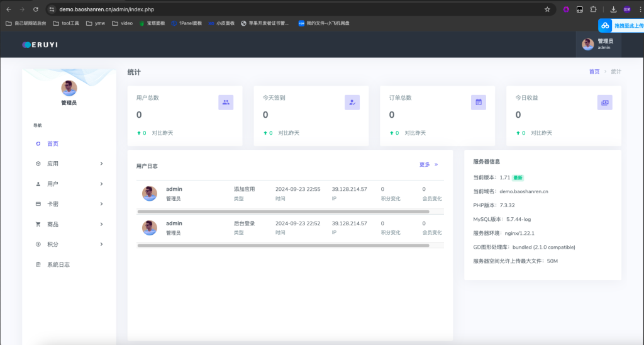
Task: Click the check-in icon on 今天签到 card
Action: (352, 102)
